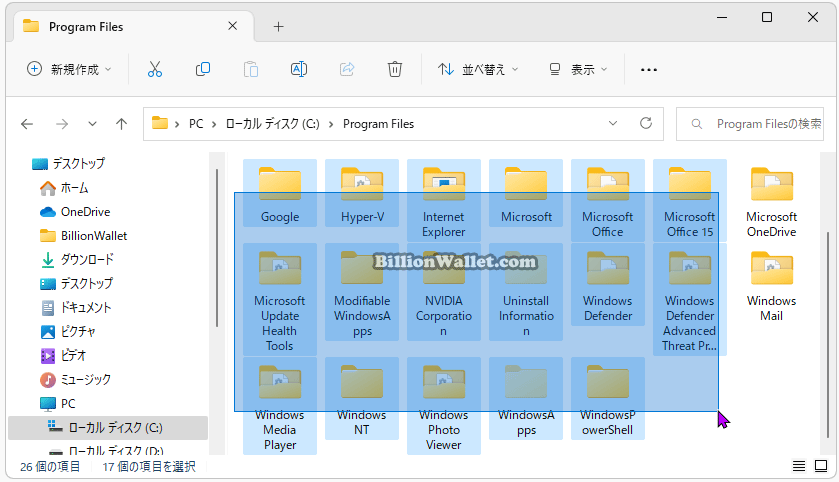Click ローカル ディスク (C:) breadcrumb
This screenshot has width=839, height=482.
pos(272,124)
